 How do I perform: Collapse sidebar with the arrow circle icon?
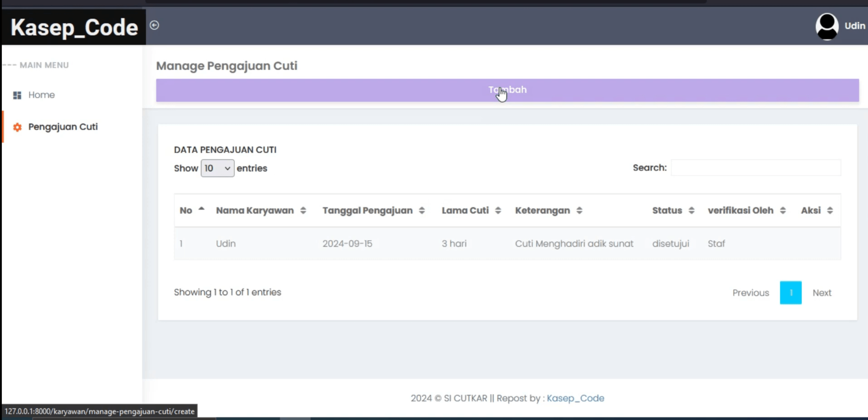tap(154, 25)
